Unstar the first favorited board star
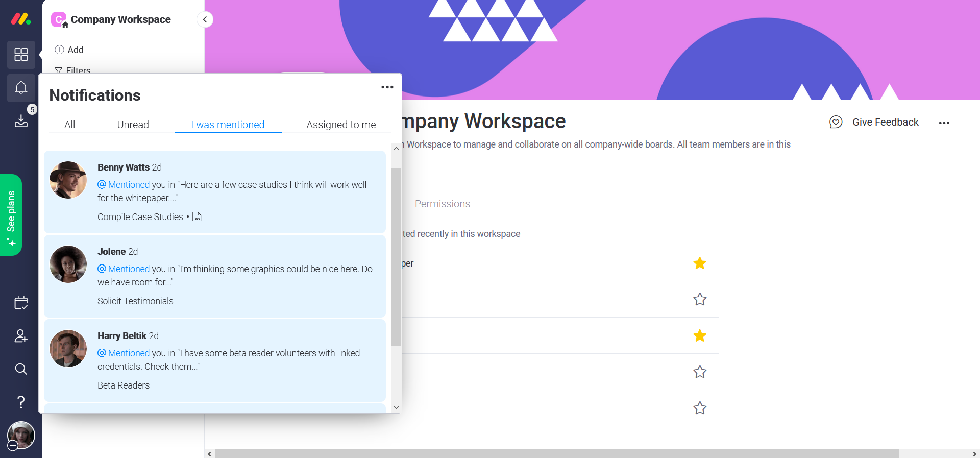The image size is (980, 458). pyautogui.click(x=700, y=263)
